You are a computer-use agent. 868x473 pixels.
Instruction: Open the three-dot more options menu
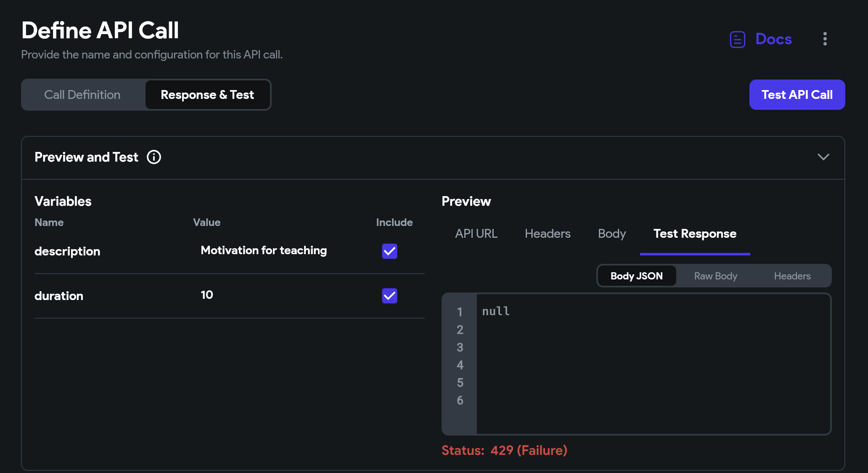825,39
